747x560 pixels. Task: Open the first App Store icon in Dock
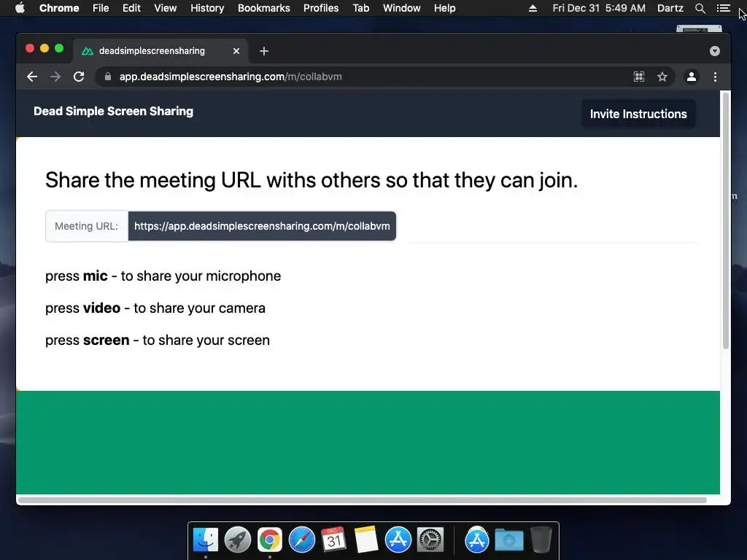[x=398, y=540]
